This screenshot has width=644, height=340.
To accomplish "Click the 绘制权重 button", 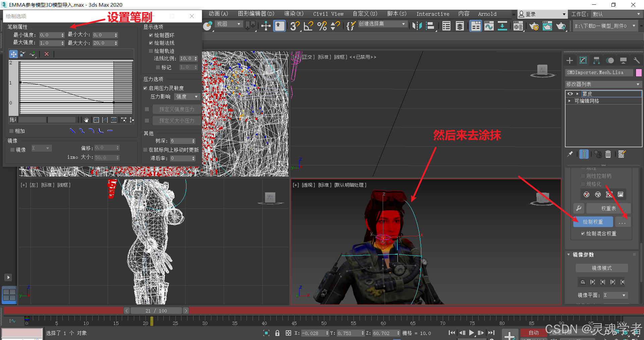I will click(x=593, y=222).
